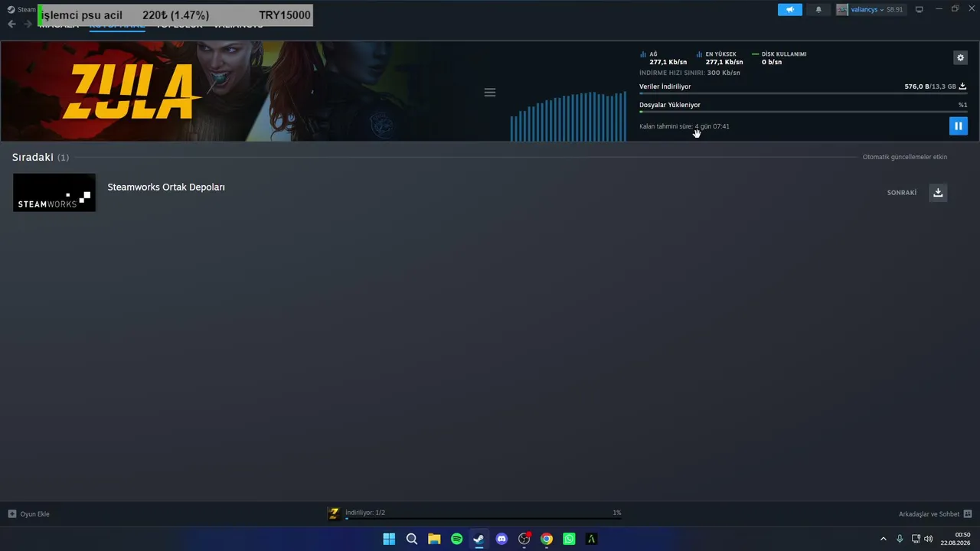The height and width of the screenshot is (551, 980).
Task: Open Spotify from the taskbar
Action: click(x=457, y=539)
